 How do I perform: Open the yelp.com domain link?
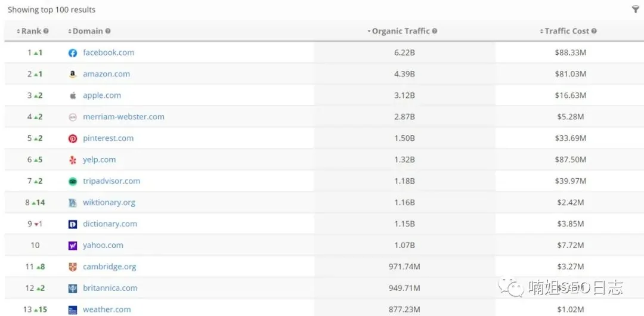coord(100,159)
